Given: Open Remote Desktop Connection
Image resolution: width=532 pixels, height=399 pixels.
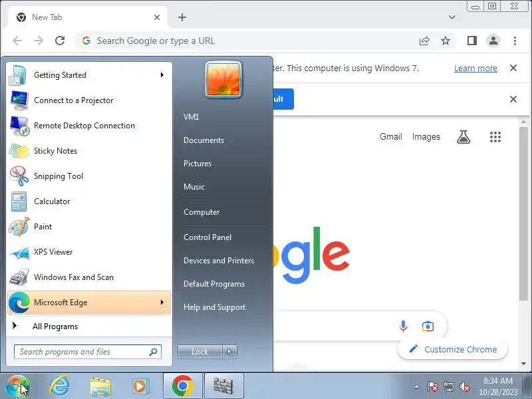Looking at the screenshot, I should pos(89,126).
